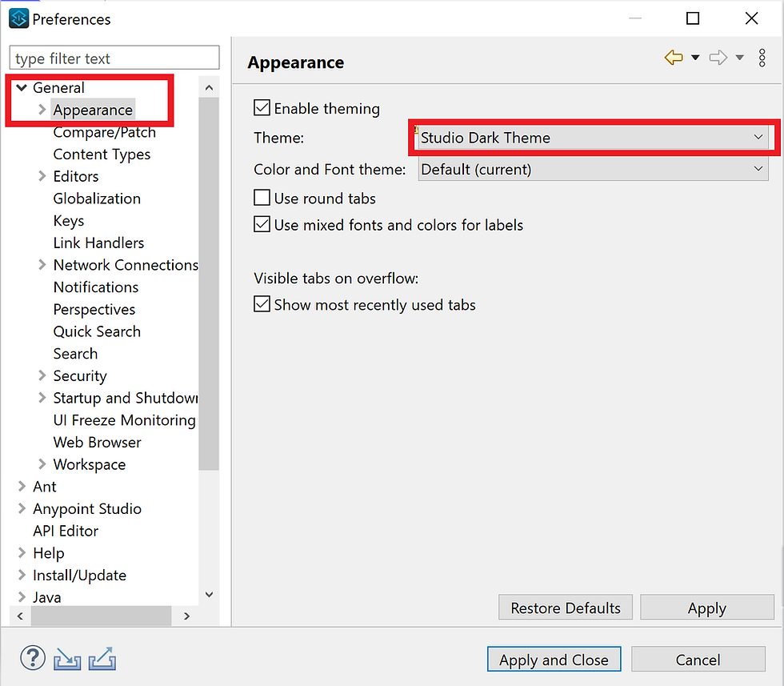784x686 pixels.
Task: Select Content Types preferences
Action: [x=102, y=154]
